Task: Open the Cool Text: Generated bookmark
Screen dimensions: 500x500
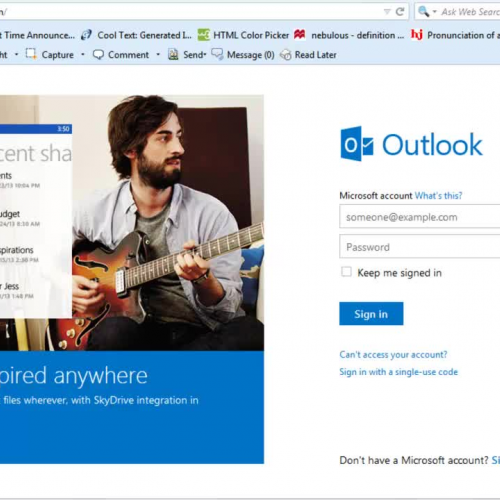Action: 144,35
